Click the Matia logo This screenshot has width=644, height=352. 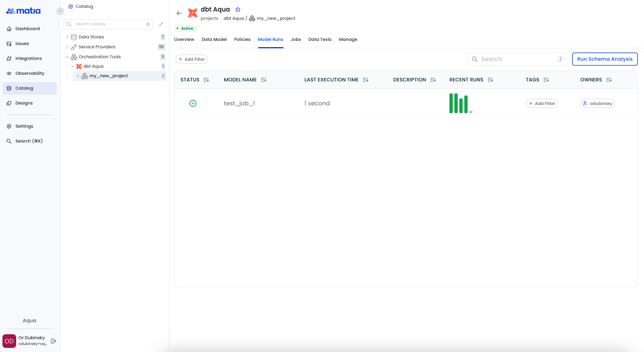pos(24,11)
